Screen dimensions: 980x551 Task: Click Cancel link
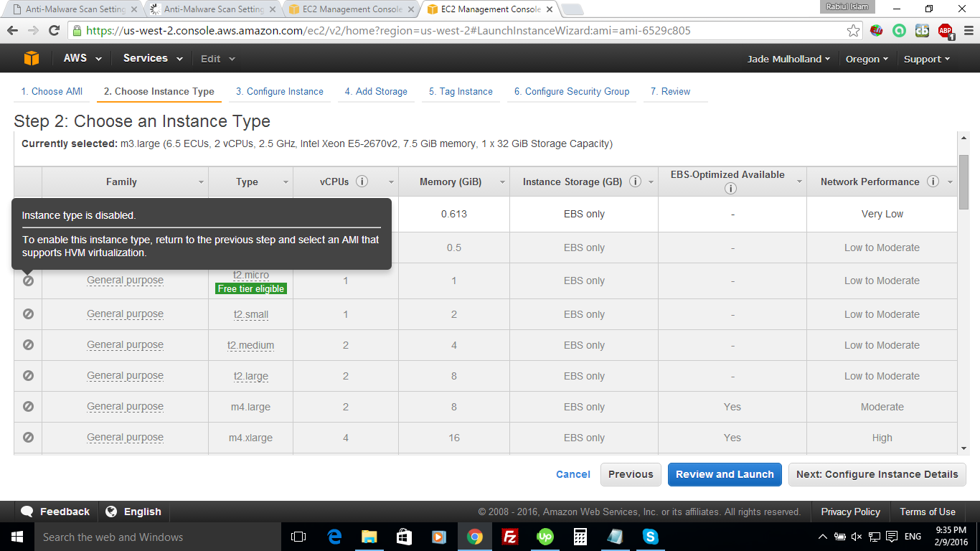tap(573, 474)
